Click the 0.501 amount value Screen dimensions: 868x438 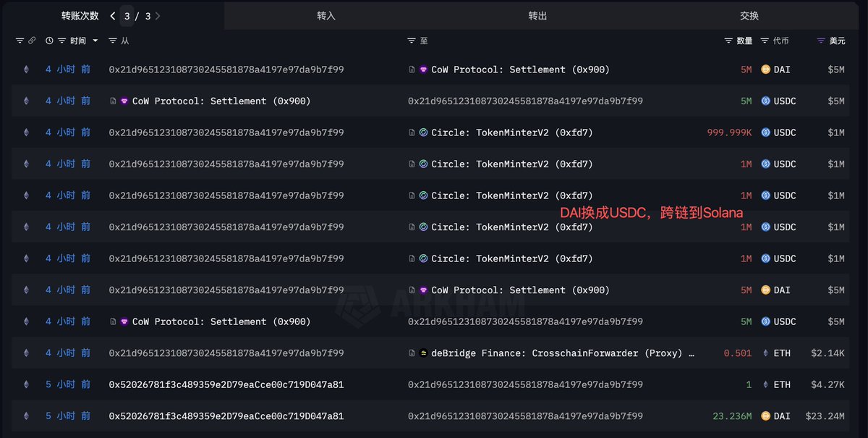click(x=738, y=353)
